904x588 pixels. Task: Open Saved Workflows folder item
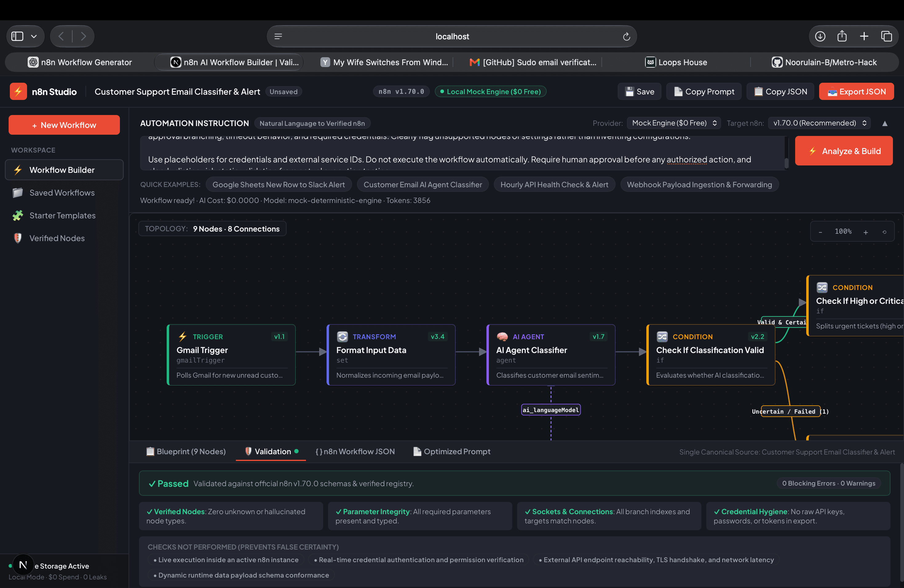coord(64,193)
